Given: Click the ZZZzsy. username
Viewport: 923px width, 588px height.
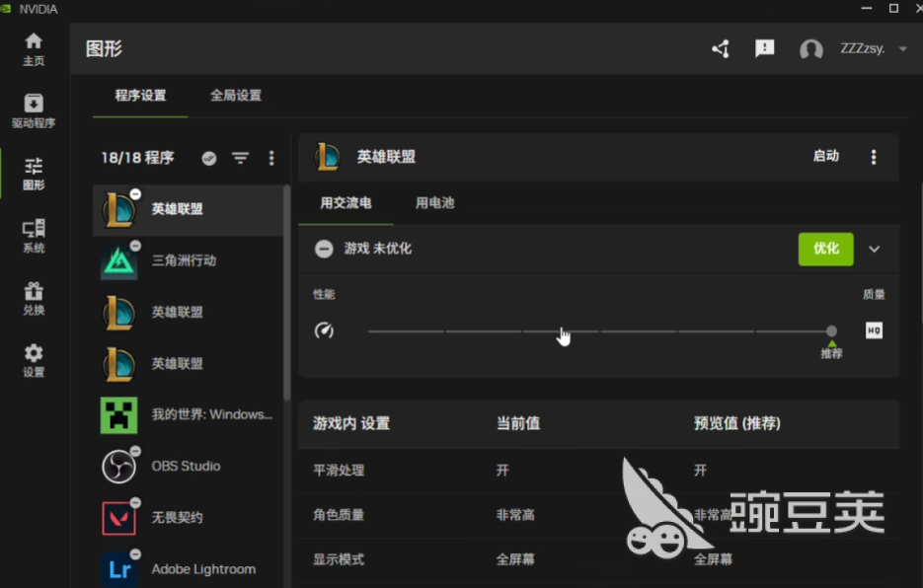Looking at the screenshot, I should 863,48.
